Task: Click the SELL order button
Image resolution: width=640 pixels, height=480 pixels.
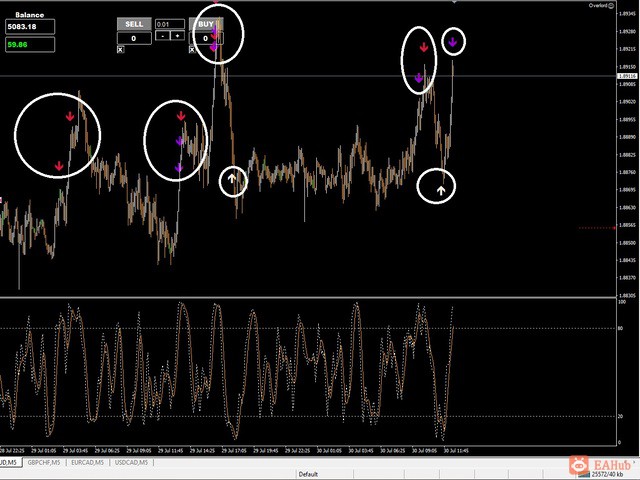Action: point(134,24)
